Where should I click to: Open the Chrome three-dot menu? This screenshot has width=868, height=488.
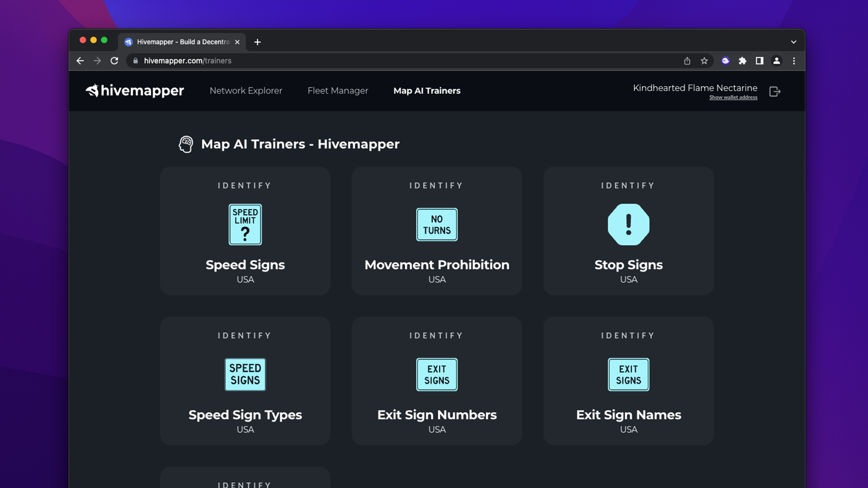(794, 61)
